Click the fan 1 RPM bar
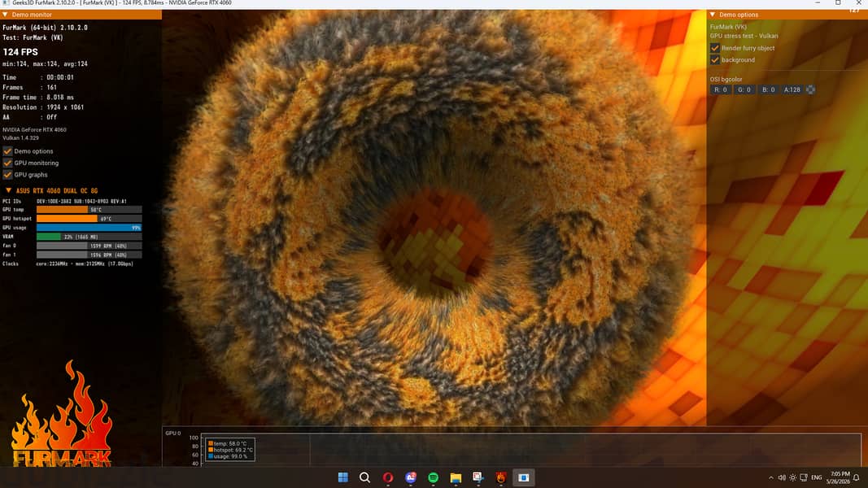 89,255
